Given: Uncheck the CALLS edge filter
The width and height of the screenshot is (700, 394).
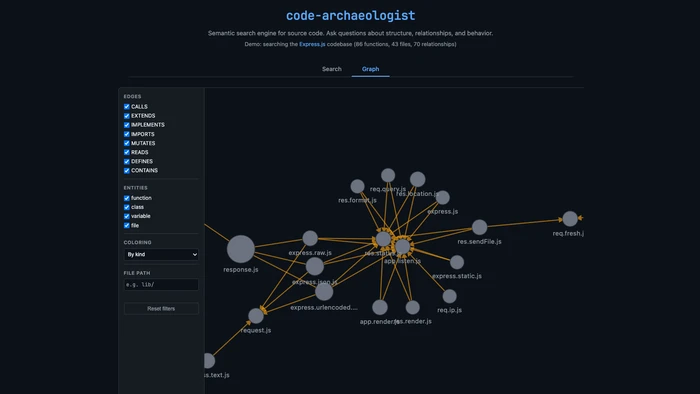Looking at the screenshot, I should pyautogui.click(x=127, y=107).
